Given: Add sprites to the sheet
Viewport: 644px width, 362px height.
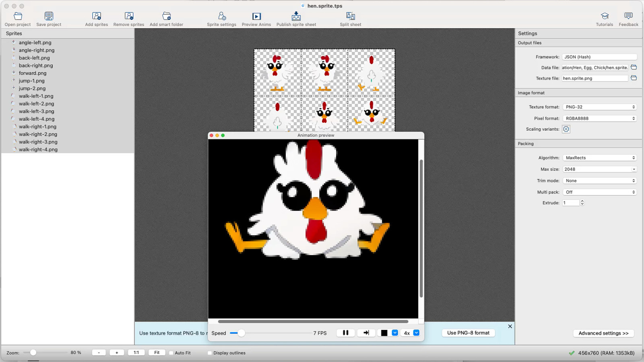Looking at the screenshot, I should click(x=97, y=19).
